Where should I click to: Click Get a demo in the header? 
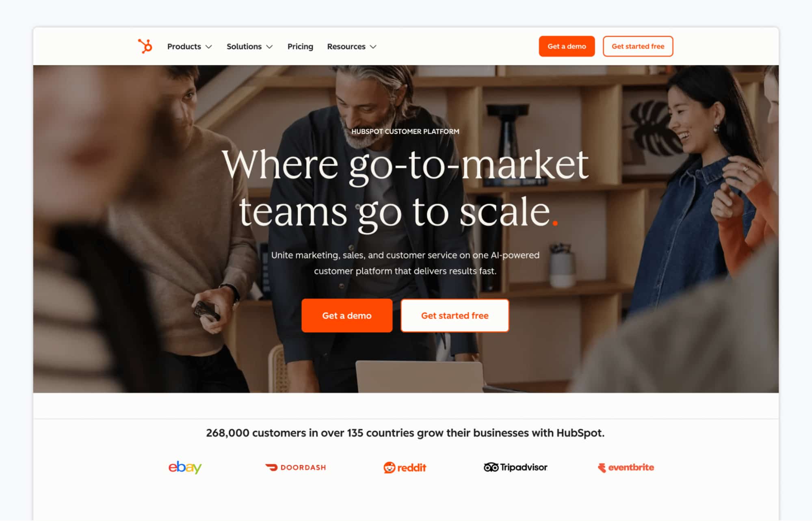point(567,46)
